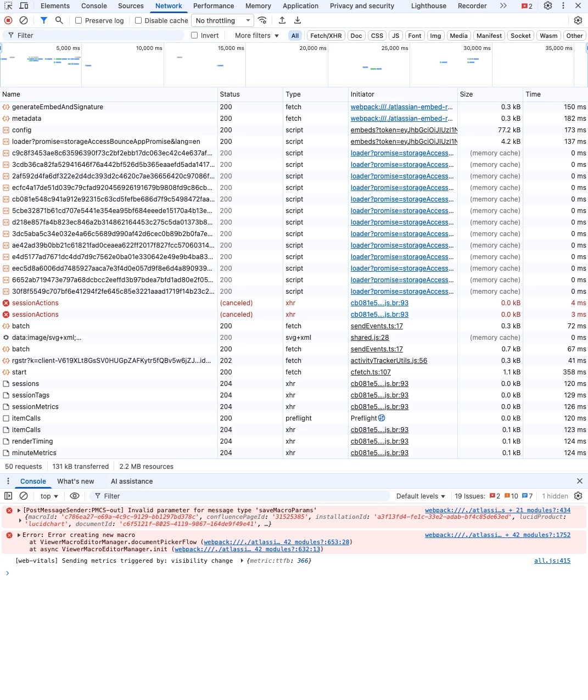Stop recording the network log
This screenshot has width=588, height=700.
pos(8,20)
